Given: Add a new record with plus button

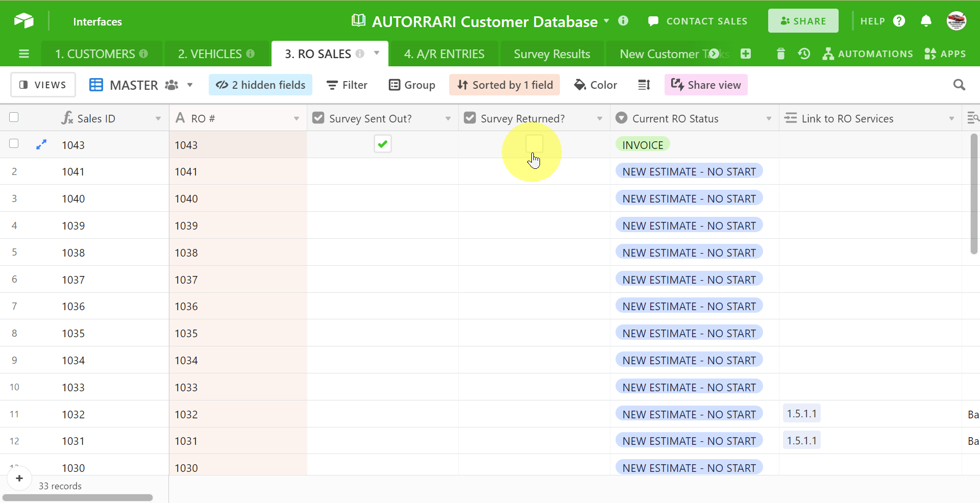Looking at the screenshot, I should point(19,479).
